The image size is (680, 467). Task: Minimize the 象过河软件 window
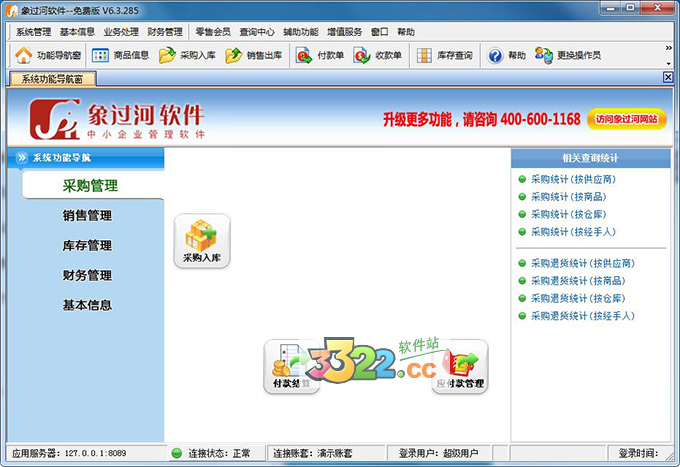tap(611, 9)
